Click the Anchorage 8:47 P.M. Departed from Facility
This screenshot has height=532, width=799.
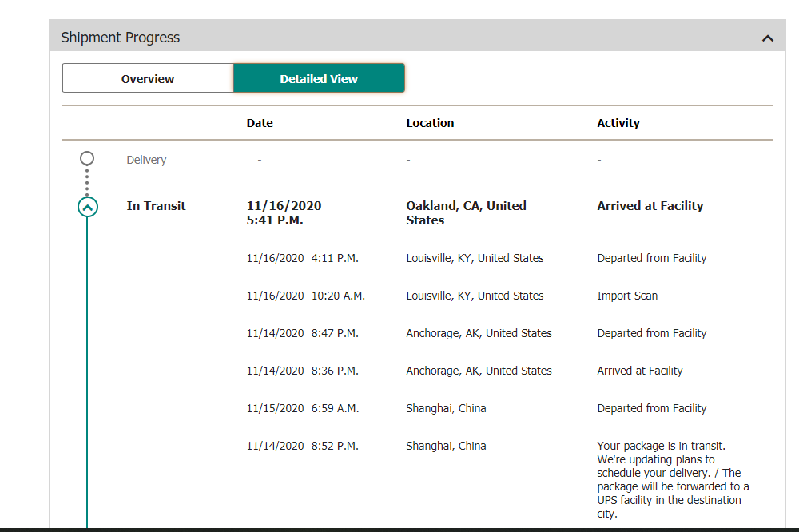652,333
